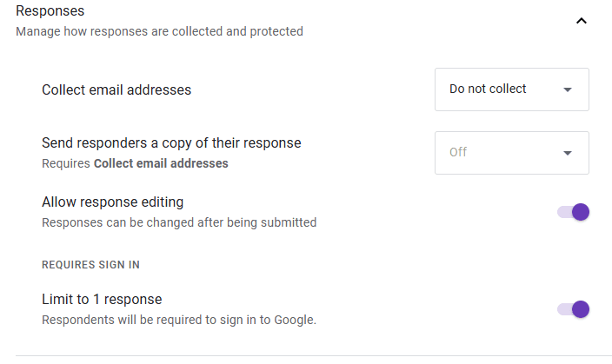Click the Responses can be changed description

pos(179,222)
